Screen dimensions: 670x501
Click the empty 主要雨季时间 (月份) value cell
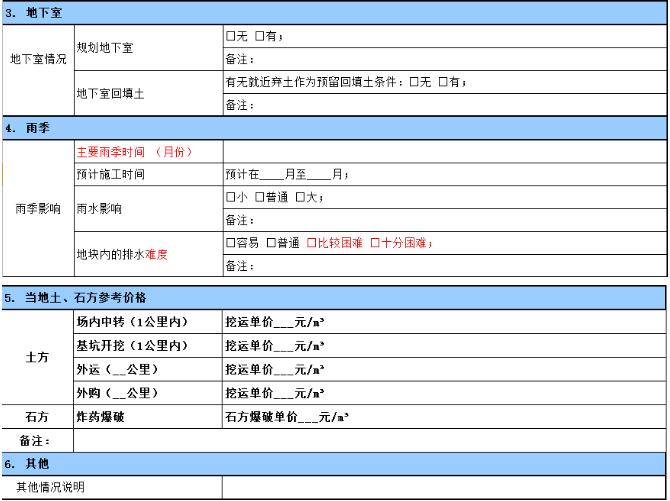(x=443, y=152)
